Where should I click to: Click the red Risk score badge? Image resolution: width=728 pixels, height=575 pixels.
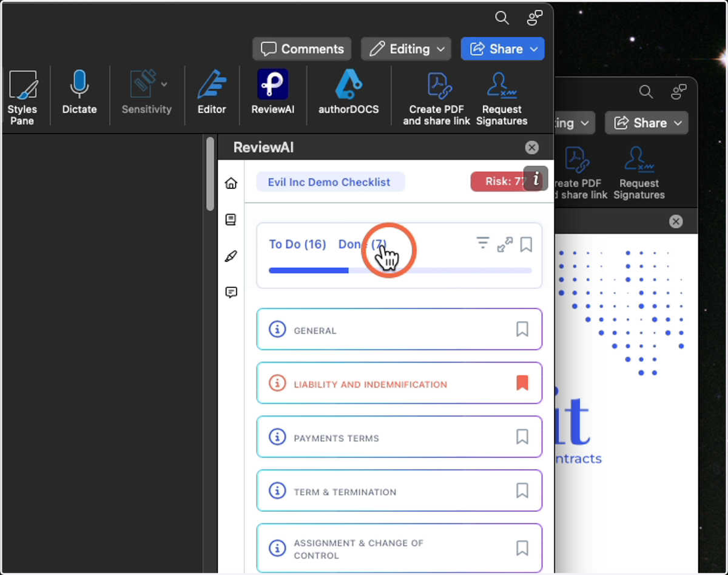[499, 182]
